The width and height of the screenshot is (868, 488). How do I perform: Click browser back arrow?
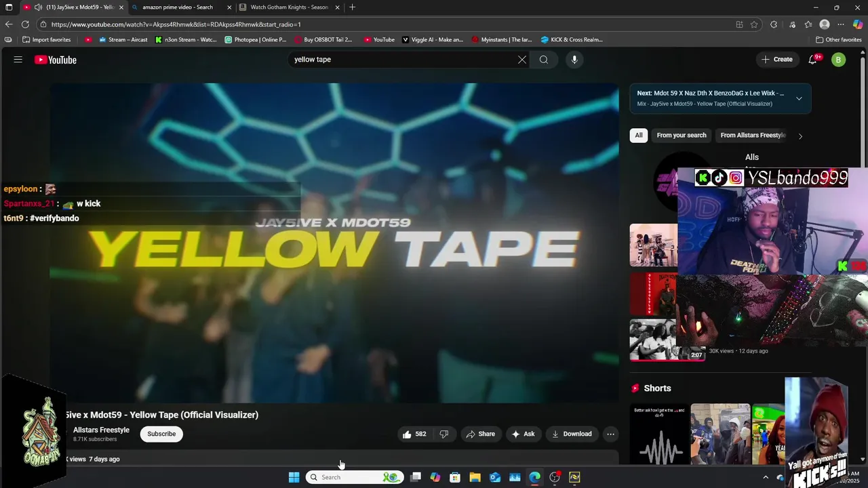[x=9, y=24]
